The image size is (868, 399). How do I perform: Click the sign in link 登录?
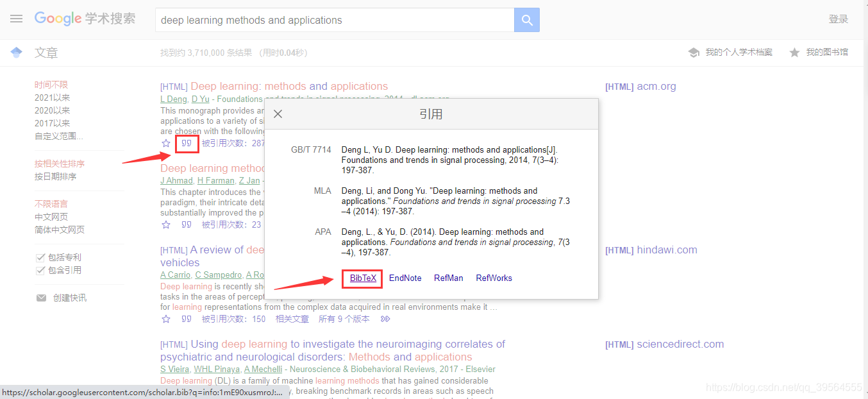point(839,19)
